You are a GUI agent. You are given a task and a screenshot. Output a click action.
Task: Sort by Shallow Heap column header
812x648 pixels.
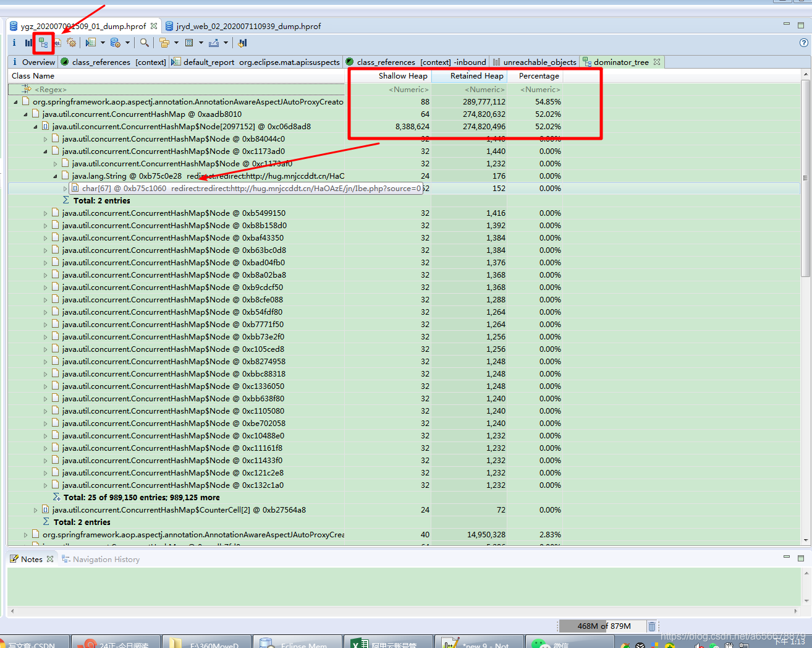[388, 76]
